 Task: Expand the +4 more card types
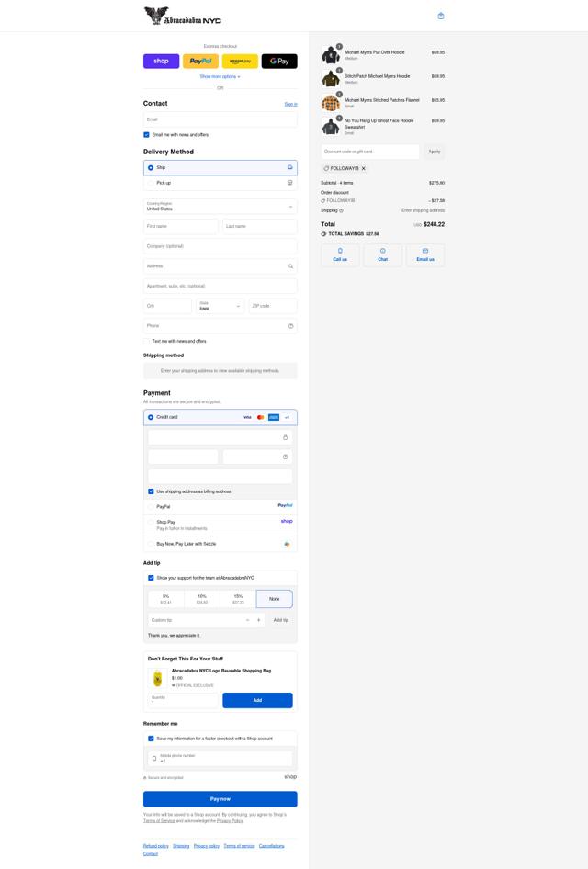287,417
